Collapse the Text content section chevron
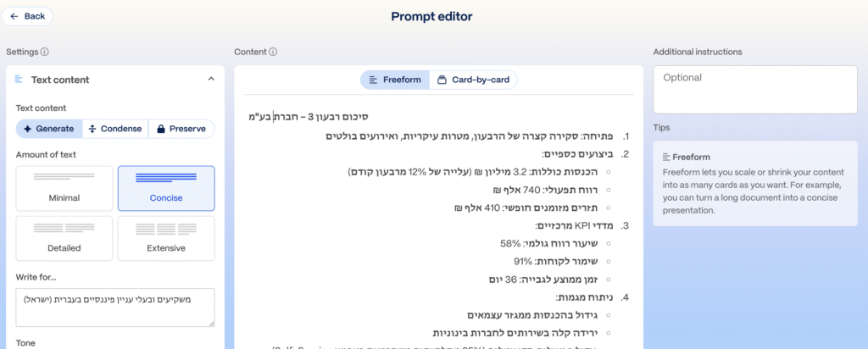The image size is (868, 349). (x=210, y=80)
